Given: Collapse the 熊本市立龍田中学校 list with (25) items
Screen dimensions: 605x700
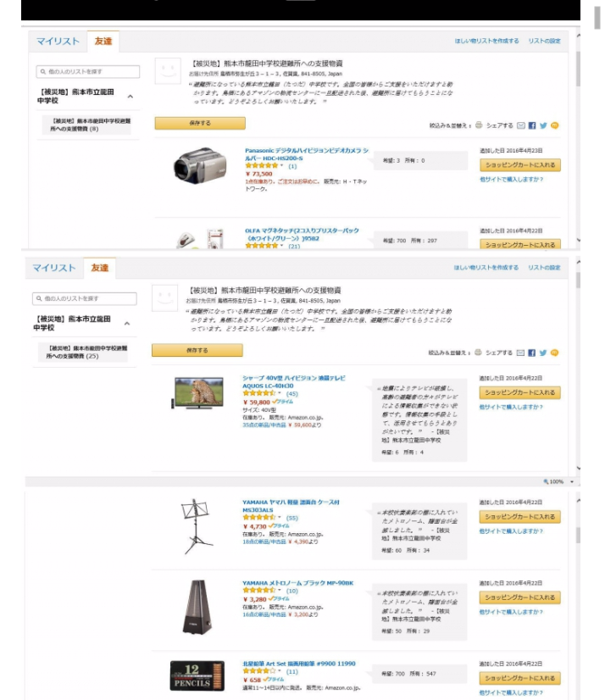Looking at the screenshot, I should click(127, 323).
